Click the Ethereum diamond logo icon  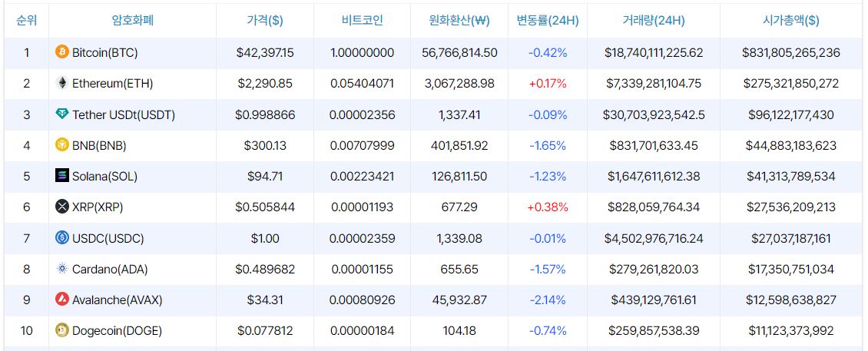pyautogui.click(x=62, y=84)
